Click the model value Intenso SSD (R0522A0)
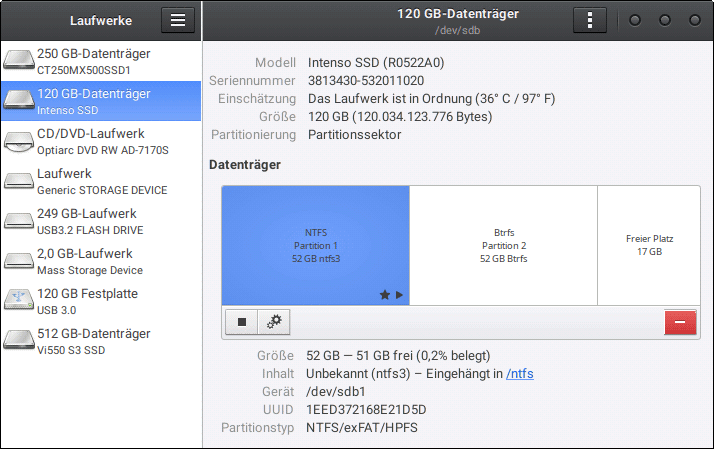Screen dimensions: 714x449 point(376,62)
